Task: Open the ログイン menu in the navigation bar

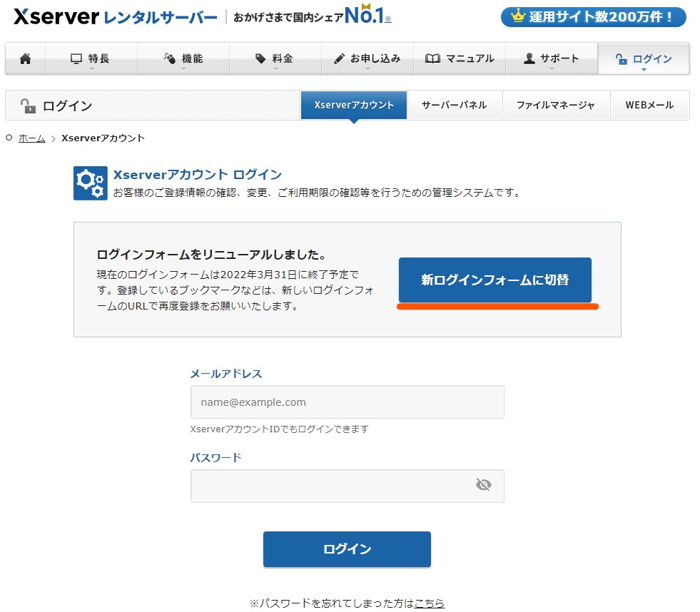Action: [644, 58]
